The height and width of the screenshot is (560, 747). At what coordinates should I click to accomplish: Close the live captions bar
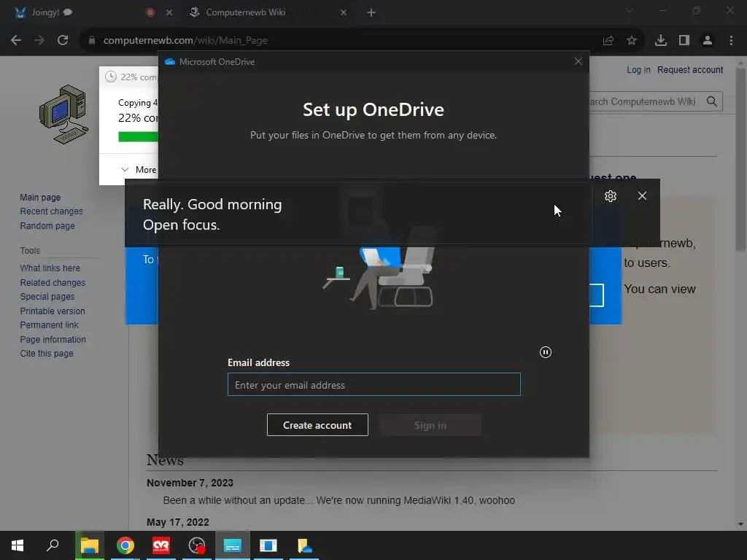point(642,196)
